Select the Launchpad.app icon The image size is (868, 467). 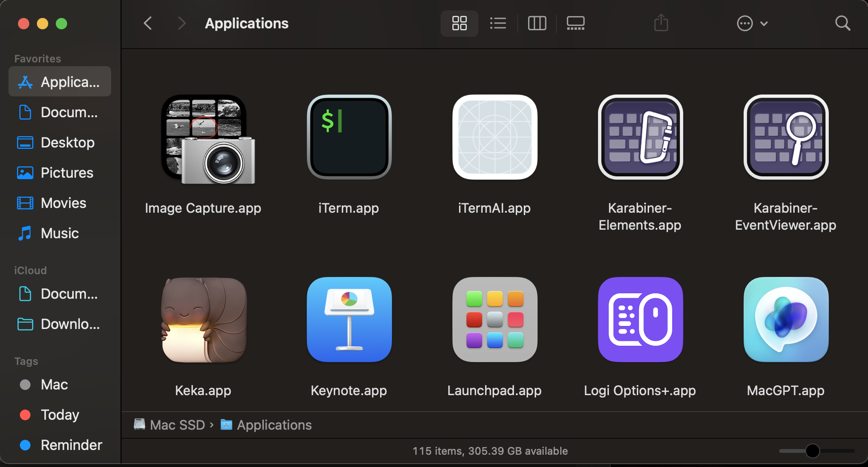click(x=495, y=320)
